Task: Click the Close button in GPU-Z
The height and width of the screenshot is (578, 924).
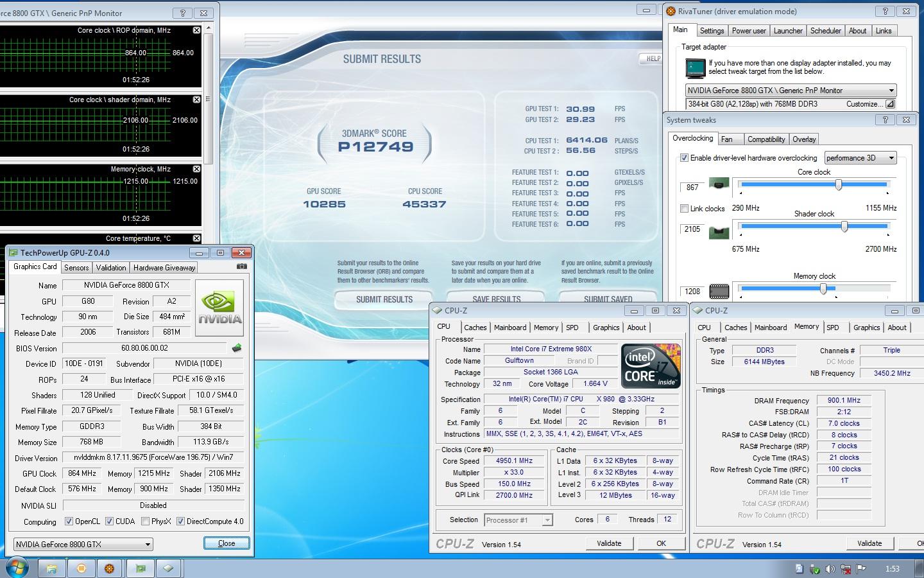Action: 227,543
